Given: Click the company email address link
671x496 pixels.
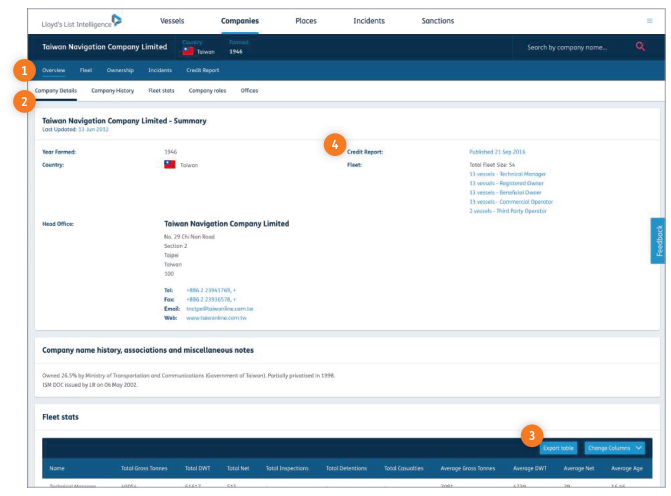Looking at the screenshot, I should coord(220,309).
